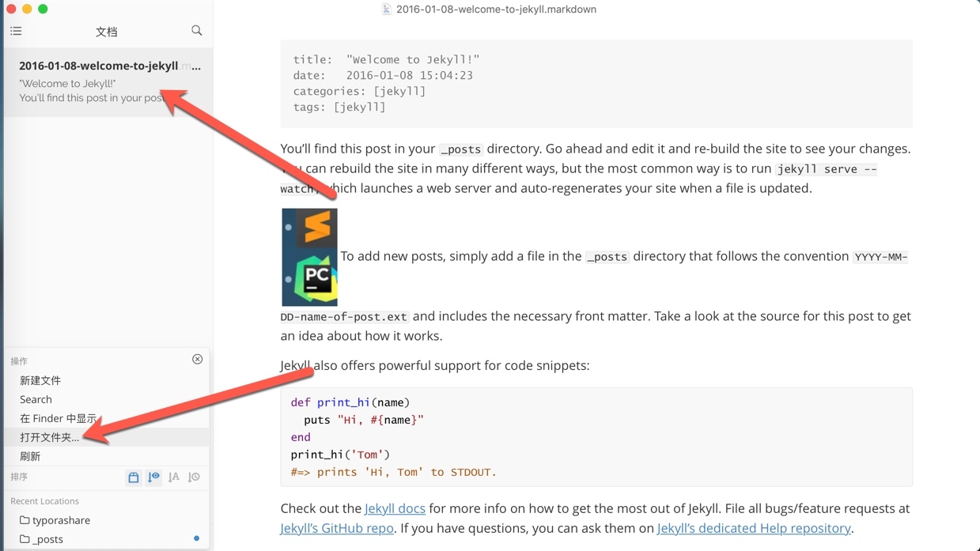The width and height of the screenshot is (980, 551).
Task: Enable natural order sort toggle
Action: (153, 477)
